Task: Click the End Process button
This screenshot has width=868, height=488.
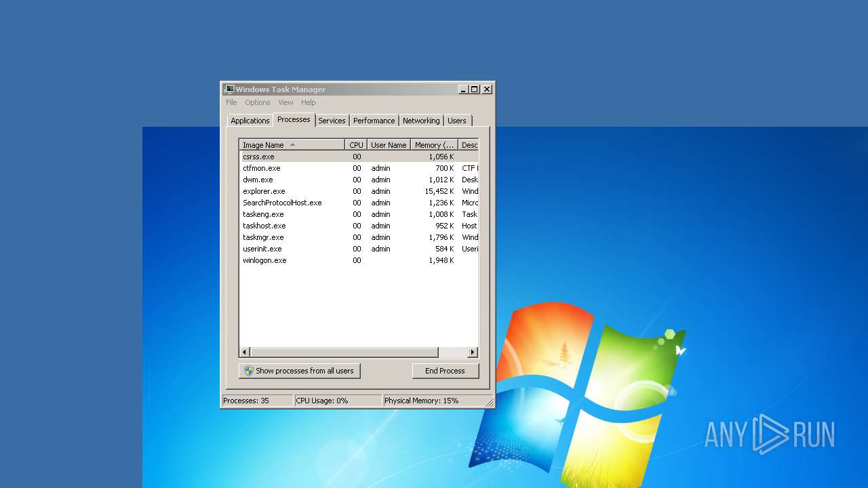Action: [x=446, y=371]
